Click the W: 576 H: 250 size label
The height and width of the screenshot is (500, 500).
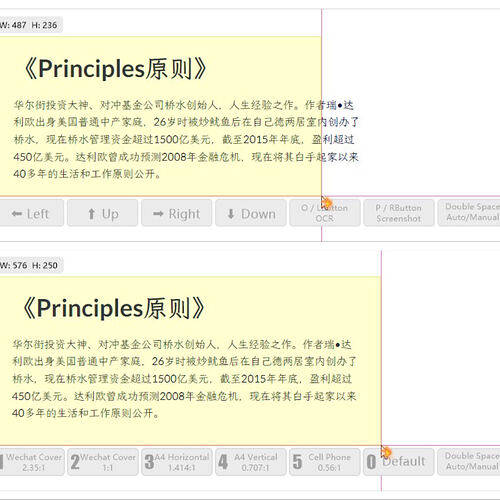point(31,265)
